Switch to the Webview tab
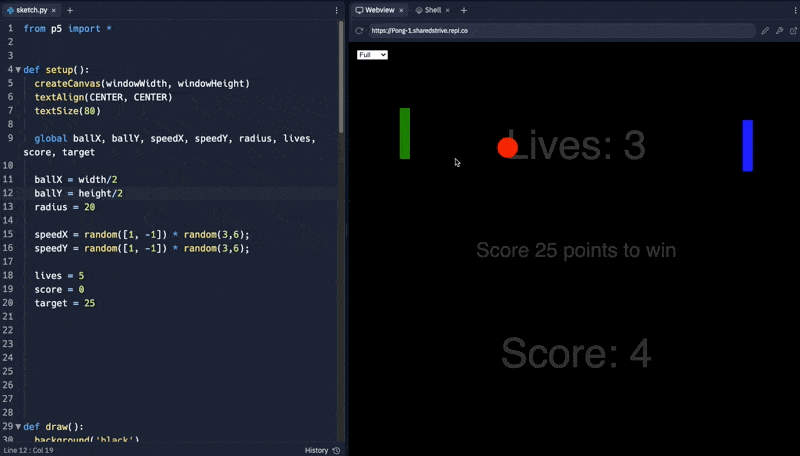Screen dimensions: 800x456 379,10
